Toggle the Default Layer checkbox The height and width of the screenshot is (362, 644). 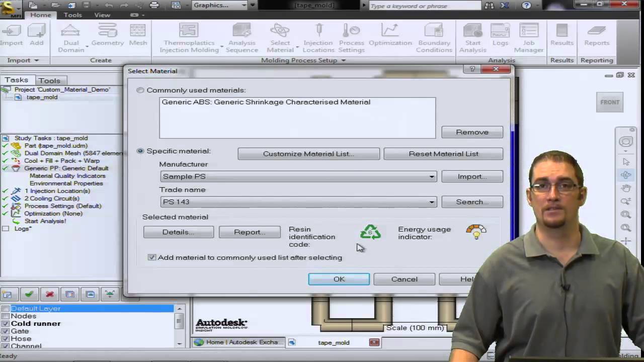point(6,309)
